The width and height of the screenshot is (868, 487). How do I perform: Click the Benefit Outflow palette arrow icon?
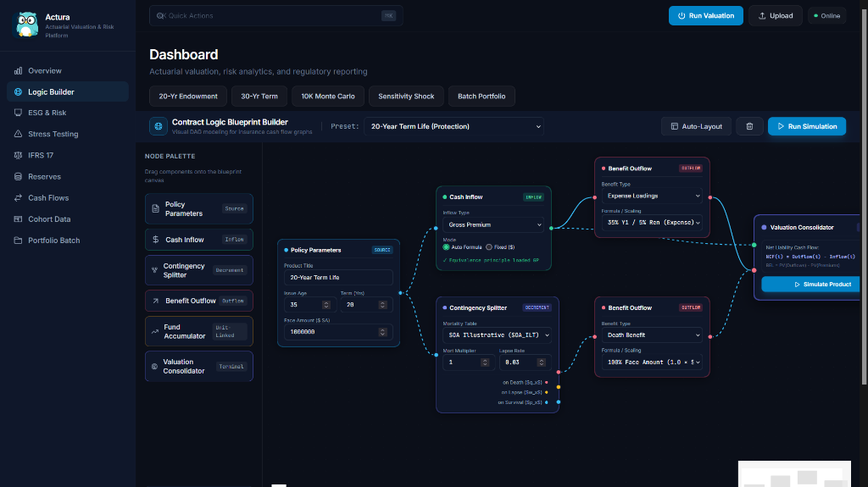pos(156,301)
